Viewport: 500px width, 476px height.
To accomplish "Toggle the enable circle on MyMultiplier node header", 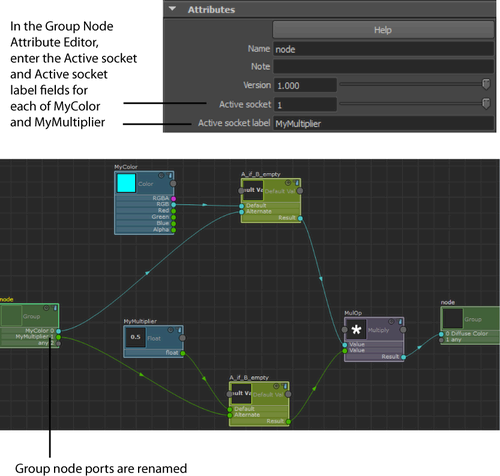I will [171, 330].
